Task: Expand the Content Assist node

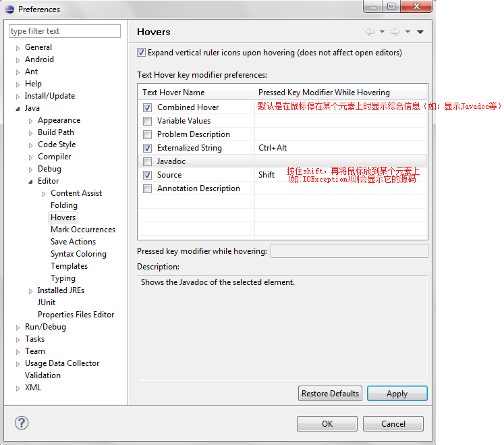Action: pos(43,194)
